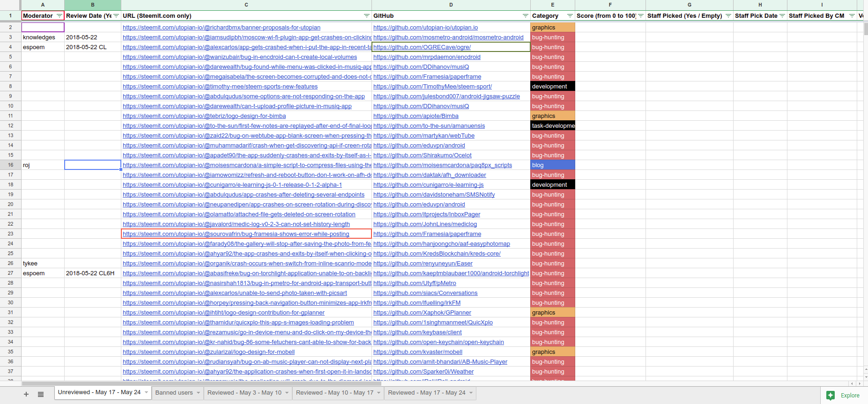
Task: Click the Review Date filter icon
Action: pos(116,16)
